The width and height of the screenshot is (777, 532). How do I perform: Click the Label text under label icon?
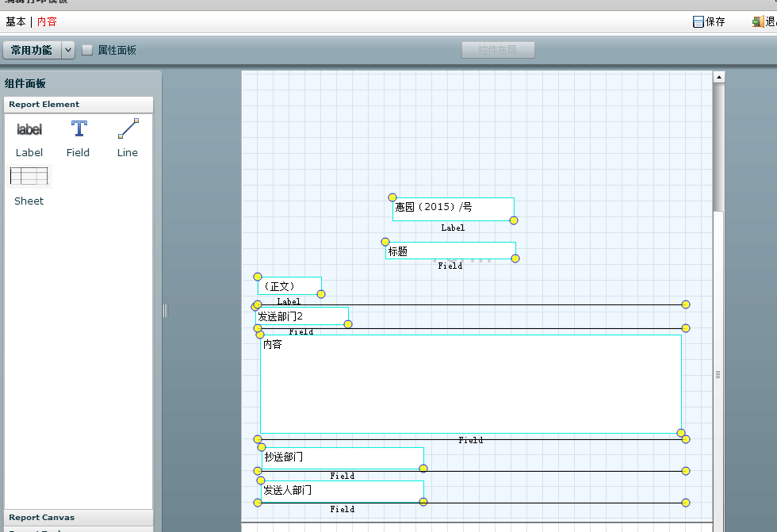tap(29, 152)
